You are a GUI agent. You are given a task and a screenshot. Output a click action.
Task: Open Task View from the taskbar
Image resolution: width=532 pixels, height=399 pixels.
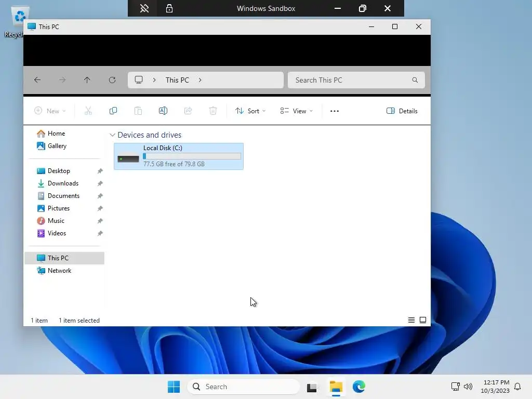click(x=312, y=387)
